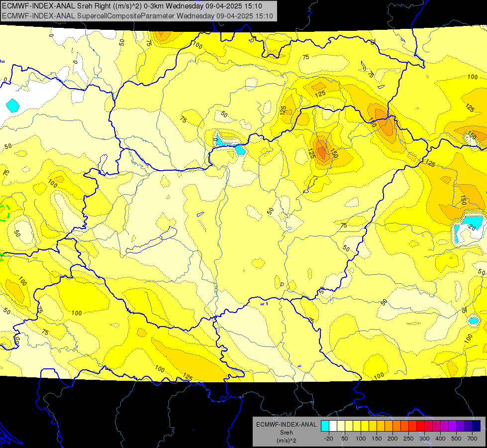Image resolution: width=487 pixels, height=448 pixels.
Task: Choose the legend swatch just right of 500 tick
Action: pyautogui.click(x=461, y=426)
